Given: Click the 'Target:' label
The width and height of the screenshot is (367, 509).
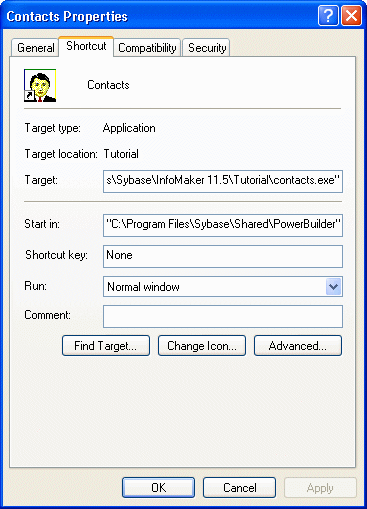Looking at the screenshot, I should coord(41,180).
